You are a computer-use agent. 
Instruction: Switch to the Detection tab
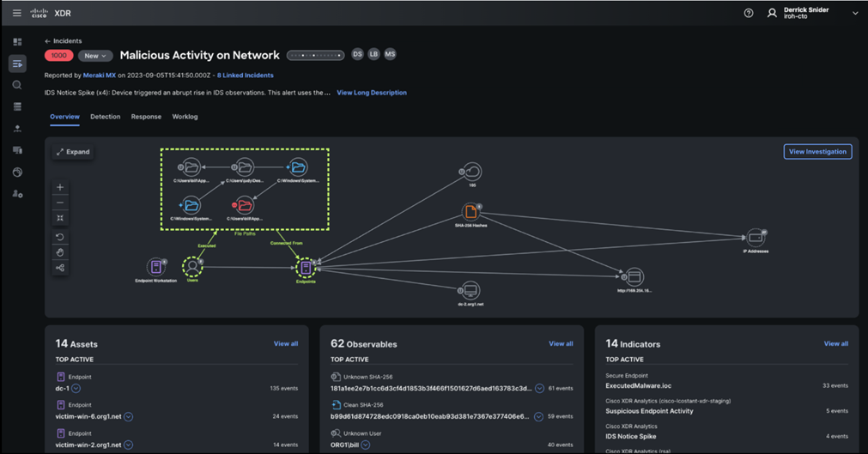106,117
